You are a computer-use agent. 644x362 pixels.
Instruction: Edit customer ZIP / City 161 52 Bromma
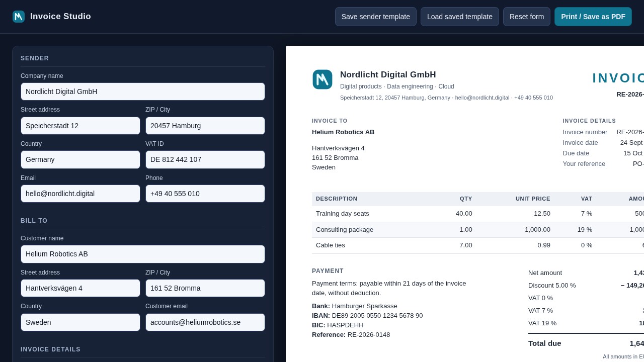coord(205,288)
